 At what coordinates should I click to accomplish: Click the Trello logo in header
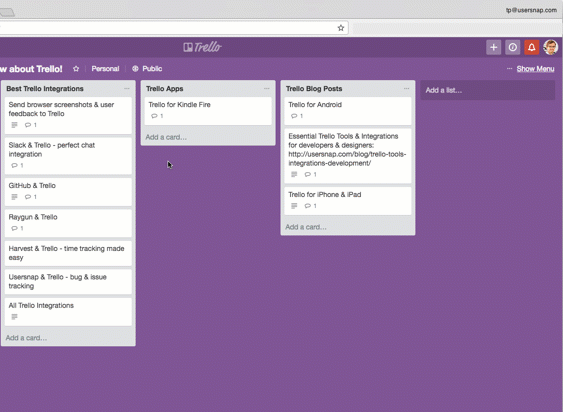tap(203, 47)
